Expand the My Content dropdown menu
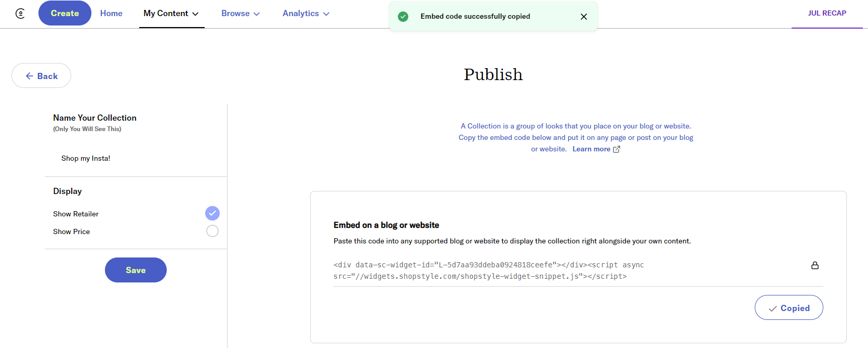Screen dimensions: 868x348 click(x=171, y=14)
